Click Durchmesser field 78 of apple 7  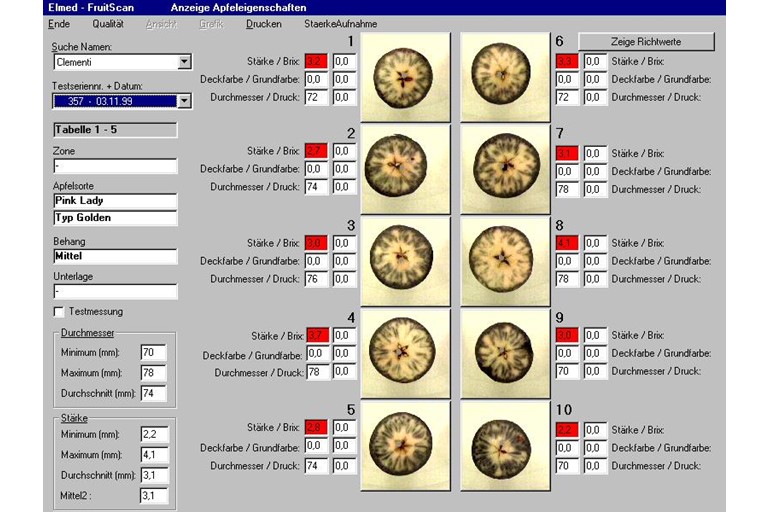(567, 189)
